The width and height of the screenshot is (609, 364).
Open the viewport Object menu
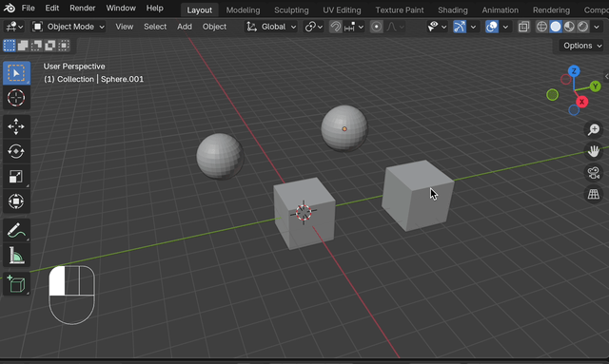point(214,27)
